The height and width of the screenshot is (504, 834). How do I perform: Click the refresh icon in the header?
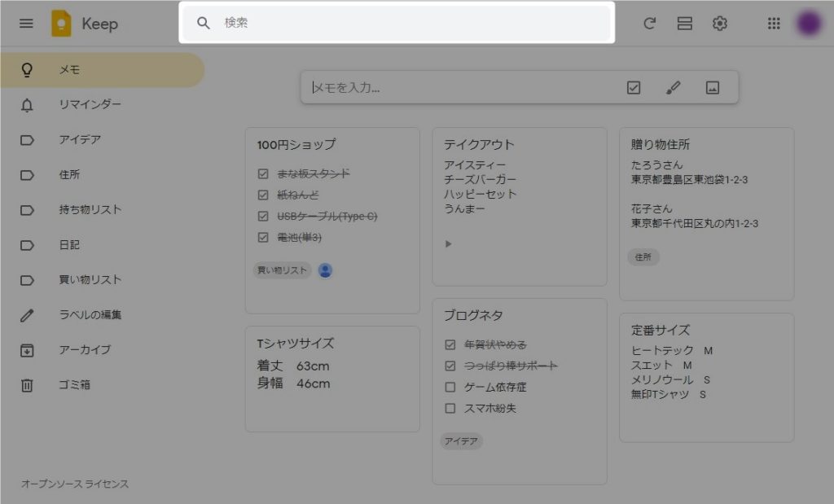[x=649, y=24]
